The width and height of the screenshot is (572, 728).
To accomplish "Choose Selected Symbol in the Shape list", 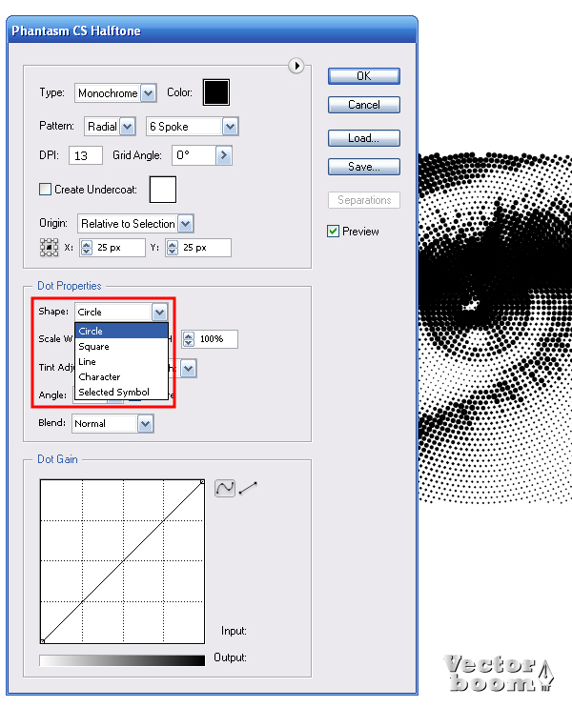I will click(121, 392).
